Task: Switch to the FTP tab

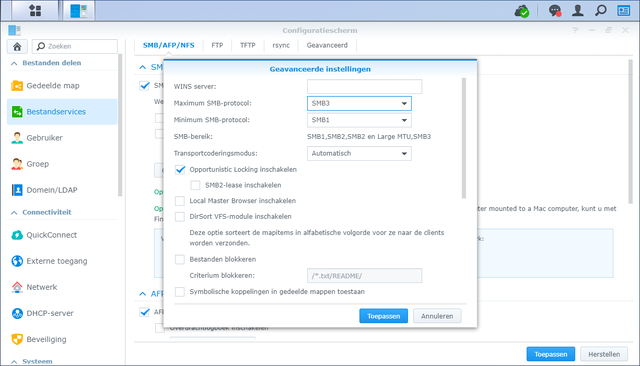Action: coord(217,45)
